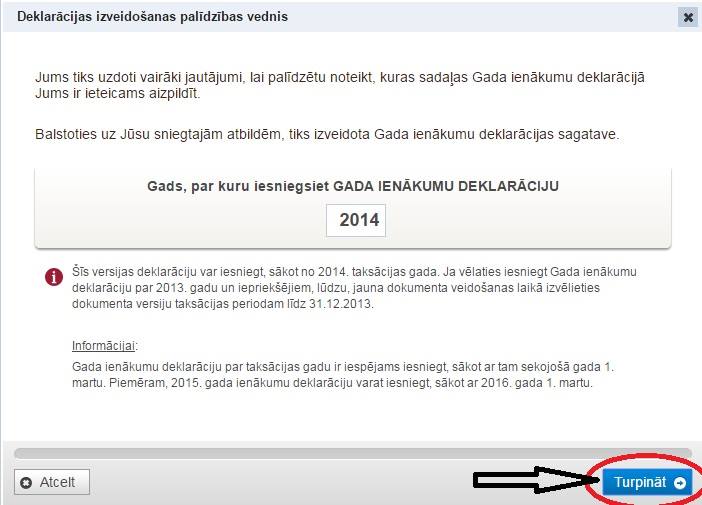
Task: Click the notice starting 'Šīs versijas deklarāciju var iesniegt'
Action: click(x=354, y=288)
